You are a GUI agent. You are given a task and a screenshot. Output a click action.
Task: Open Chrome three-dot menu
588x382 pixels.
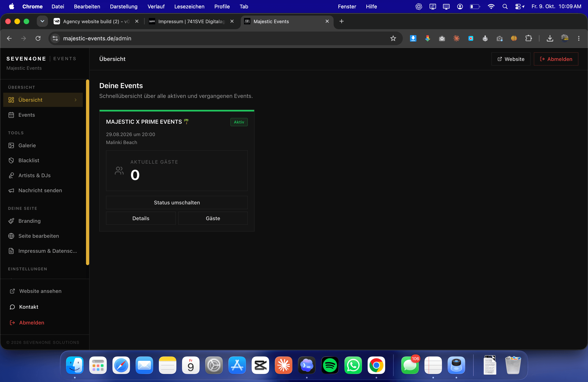[579, 38]
